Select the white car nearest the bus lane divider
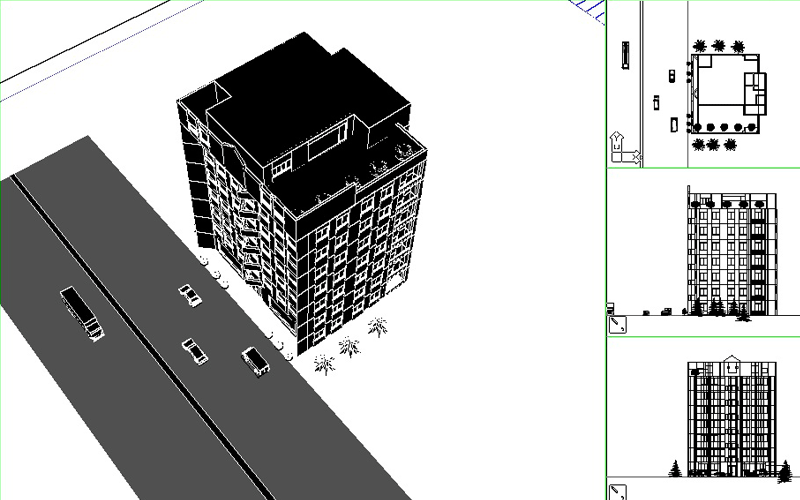The height and width of the screenshot is (500, 800). (195, 352)
